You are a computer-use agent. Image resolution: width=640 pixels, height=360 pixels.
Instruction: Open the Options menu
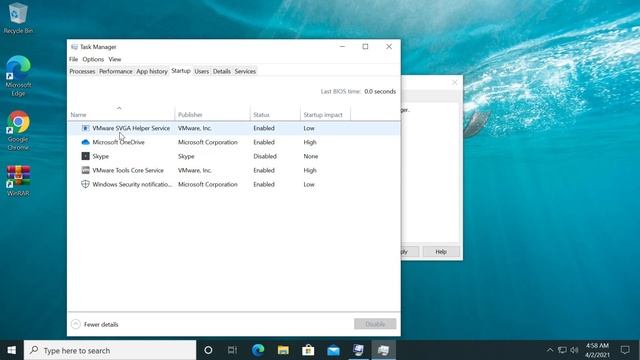(93, 59)
